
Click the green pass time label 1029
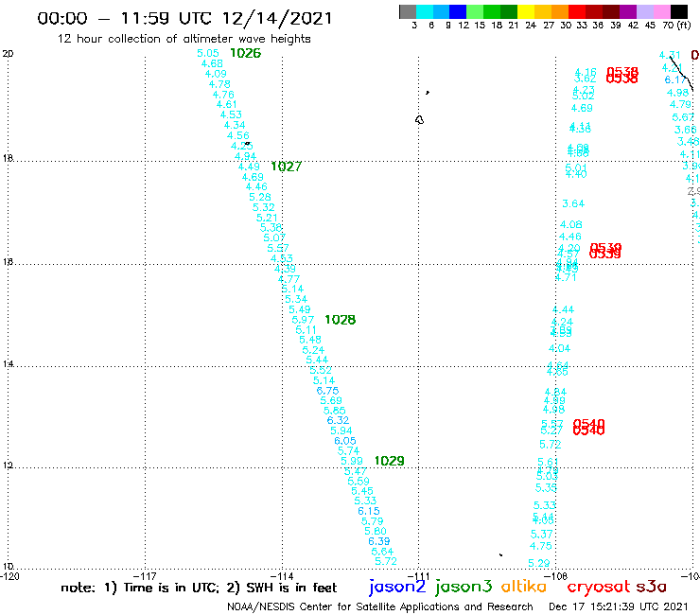click(x=390, y=461)
